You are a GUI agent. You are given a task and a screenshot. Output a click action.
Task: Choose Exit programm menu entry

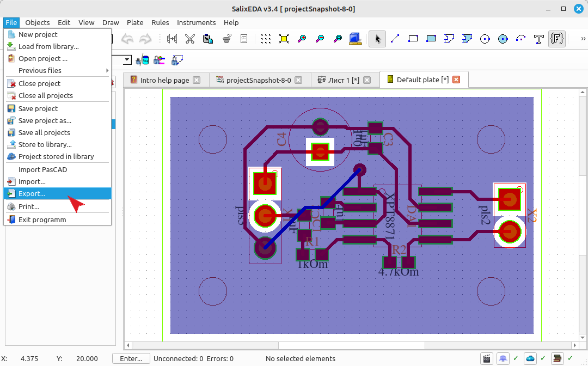(x=57, y=219)
